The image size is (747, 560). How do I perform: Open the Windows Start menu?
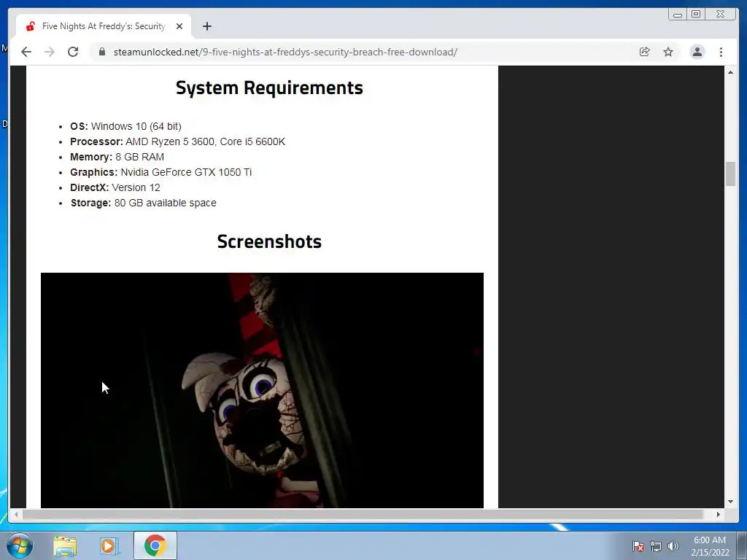click(19, 545)
